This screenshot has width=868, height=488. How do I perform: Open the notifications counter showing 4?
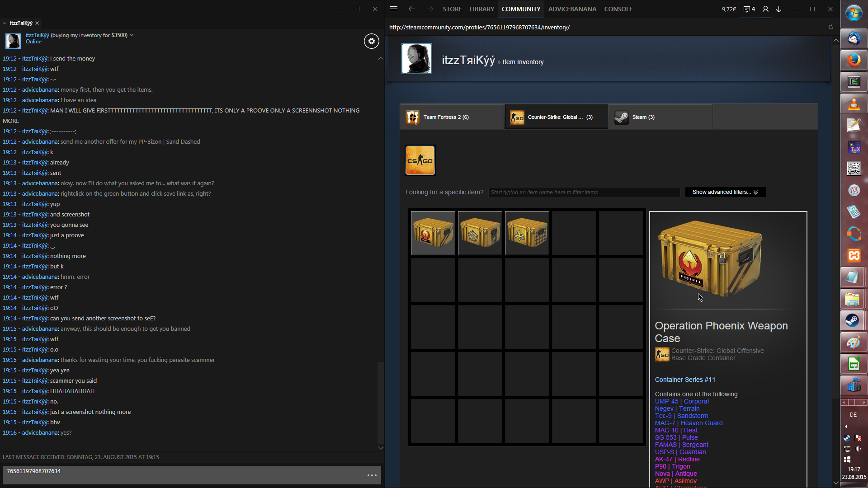[x=749, y=9]
